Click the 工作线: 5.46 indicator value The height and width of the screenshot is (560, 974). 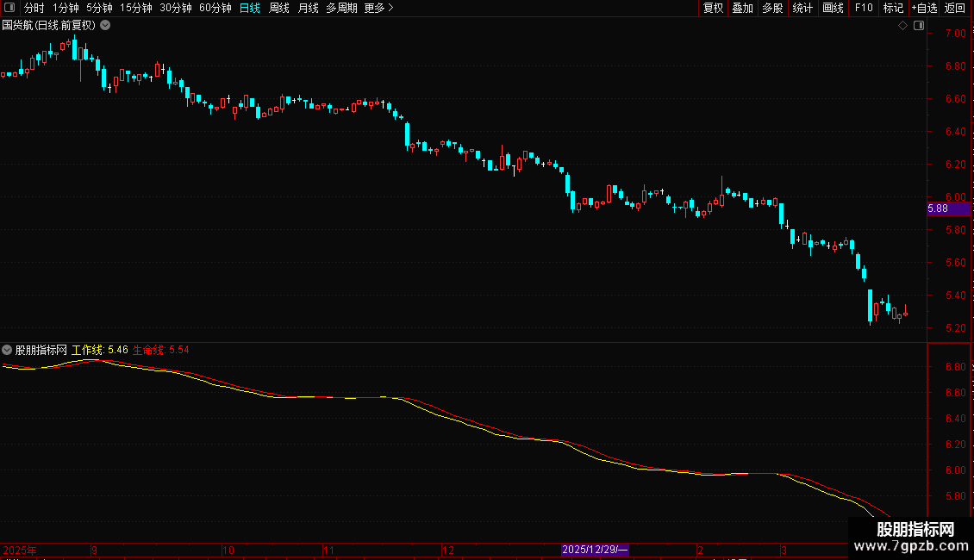tap(99, 350)
